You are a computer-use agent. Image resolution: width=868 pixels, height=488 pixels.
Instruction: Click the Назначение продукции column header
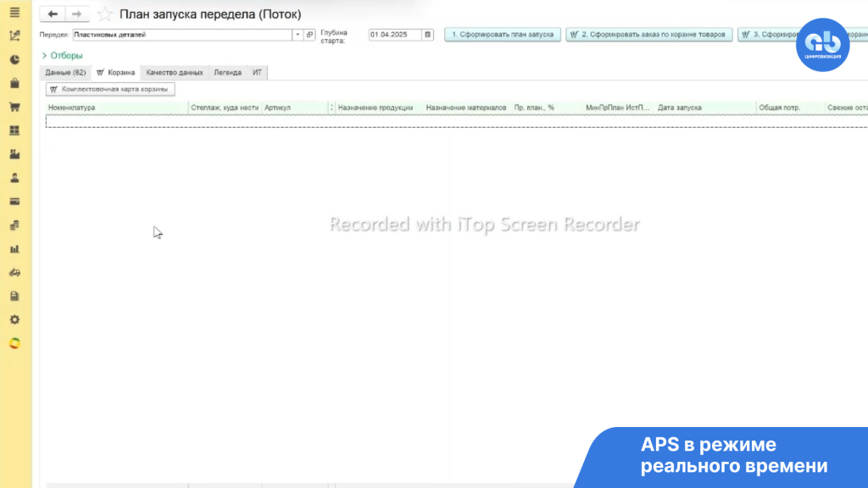tap(379, 108)
